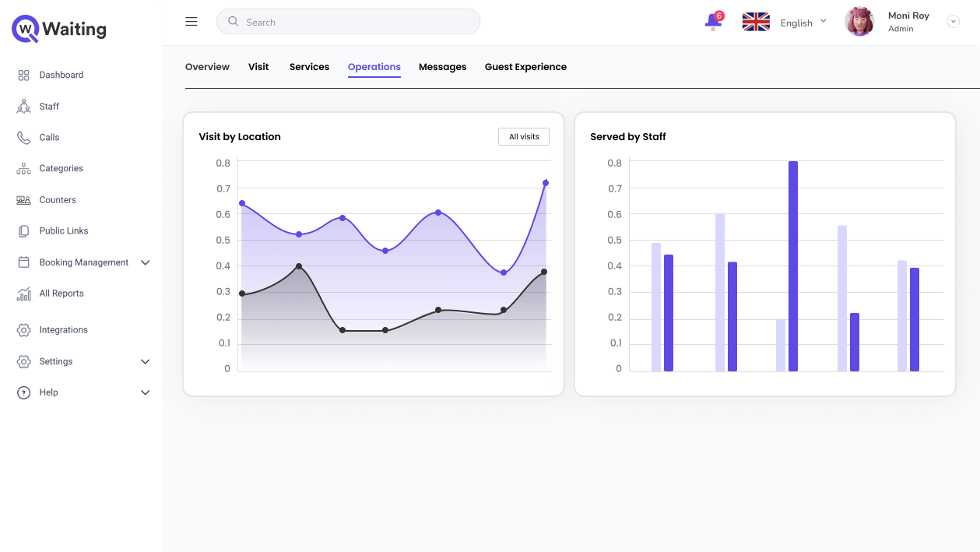Open the Calls phone icon
The height and width of the screenshot is (552, 980).
coord(23,137)
